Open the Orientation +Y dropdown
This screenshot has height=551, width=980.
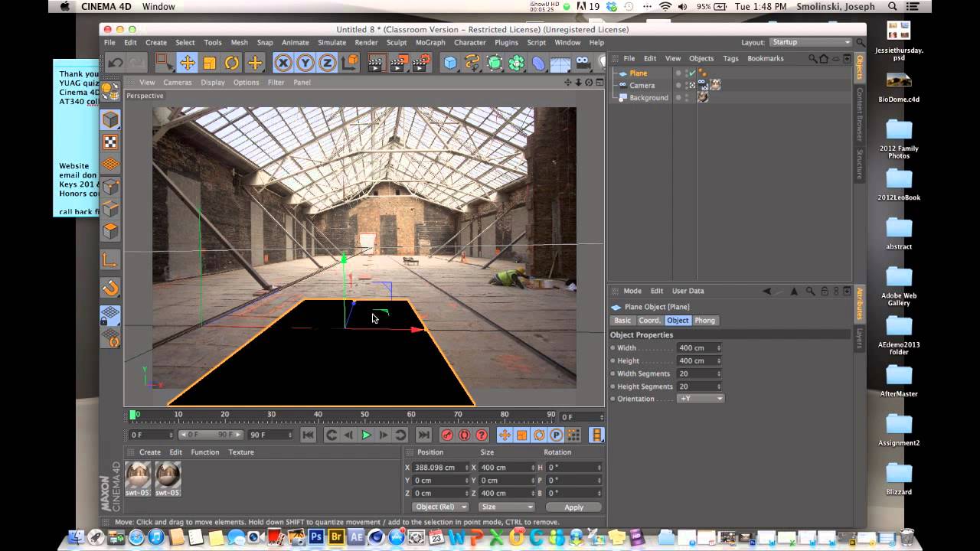[x=700, y=399]
